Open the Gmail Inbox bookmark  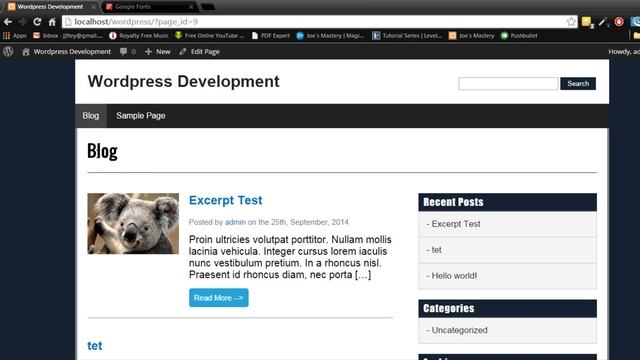click(x=68, y=36)
